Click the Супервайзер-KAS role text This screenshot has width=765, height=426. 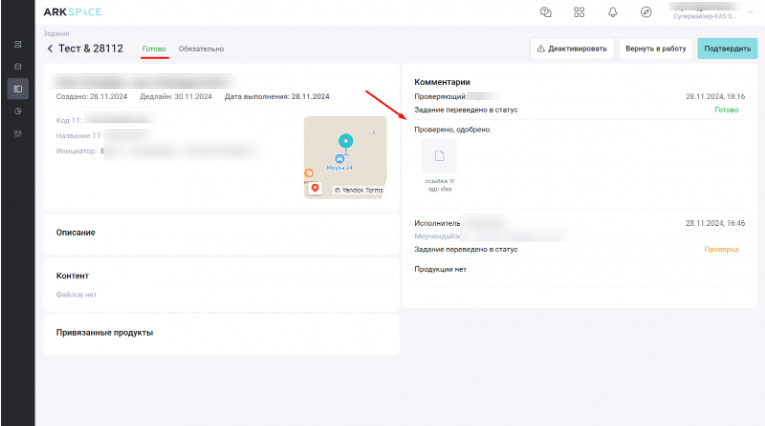(x=705, y=16)
